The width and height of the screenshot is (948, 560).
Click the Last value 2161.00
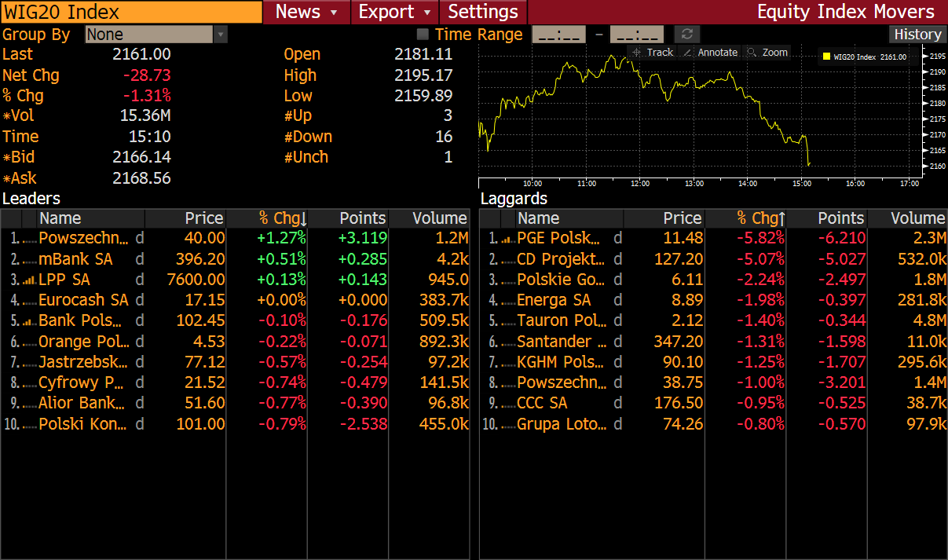141,54
